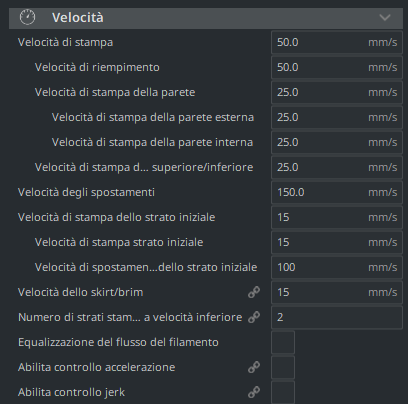Click link icon next to Velocità dello skirt/brim
This screenshot has width=408, height=404.
click(x=254, y=292)
